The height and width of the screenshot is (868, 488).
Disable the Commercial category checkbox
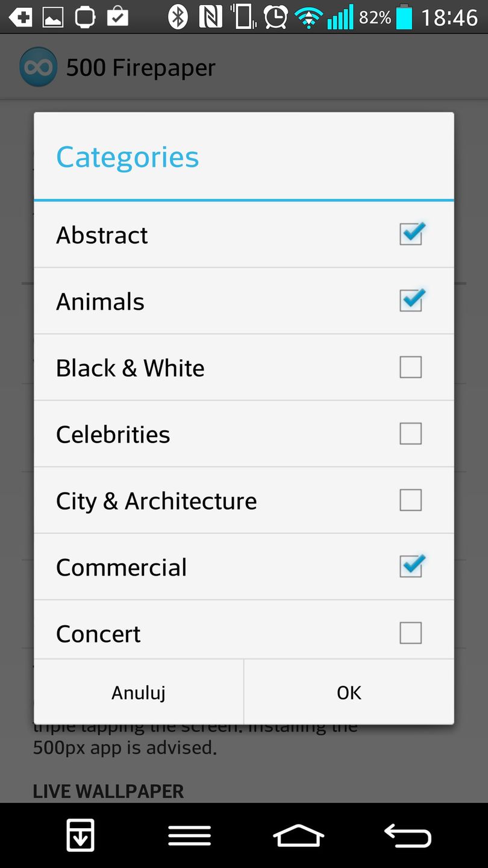click(x=411, y=566)
